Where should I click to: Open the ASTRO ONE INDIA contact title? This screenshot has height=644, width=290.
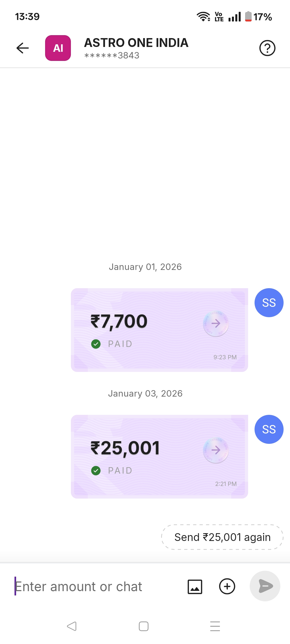click(x=136, y=43)
